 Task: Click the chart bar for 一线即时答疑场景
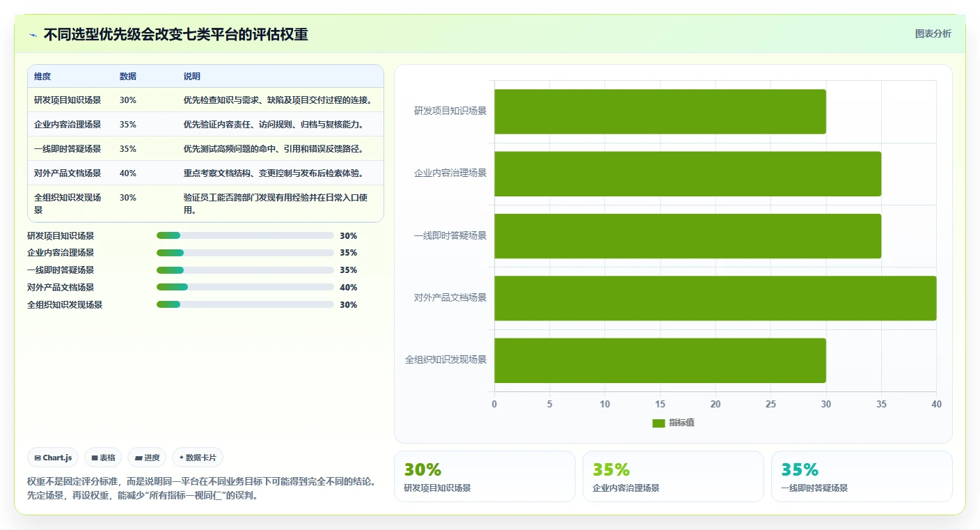688,236
